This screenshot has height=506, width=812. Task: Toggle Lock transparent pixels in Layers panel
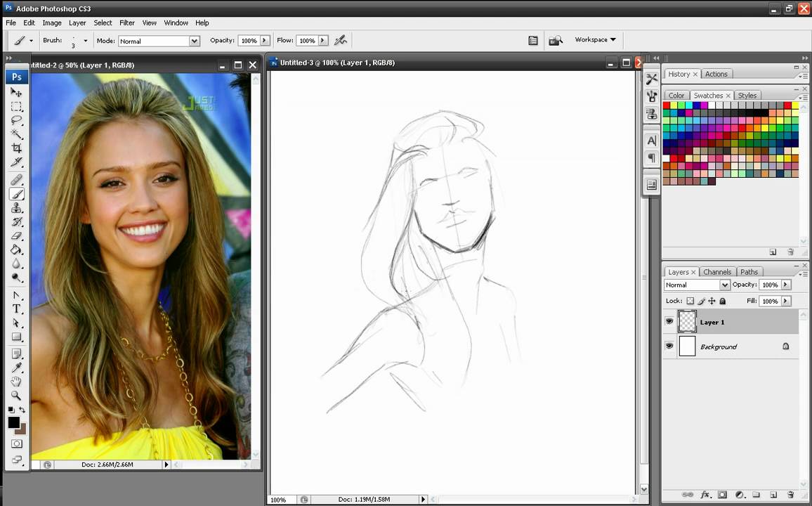tap(689, 301)
